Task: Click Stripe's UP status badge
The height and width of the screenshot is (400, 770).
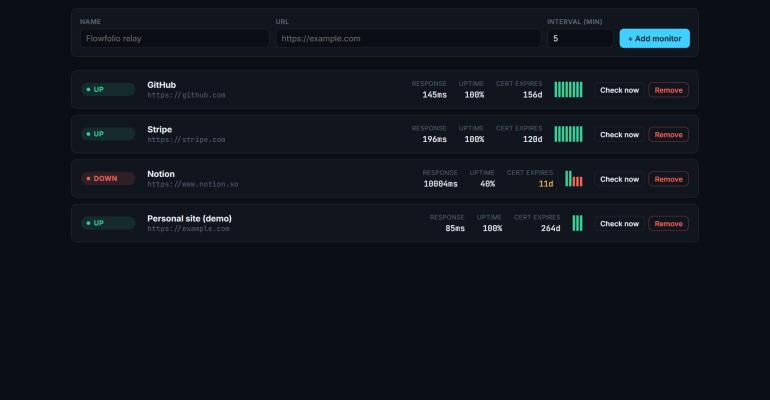Action: point(108,134)
